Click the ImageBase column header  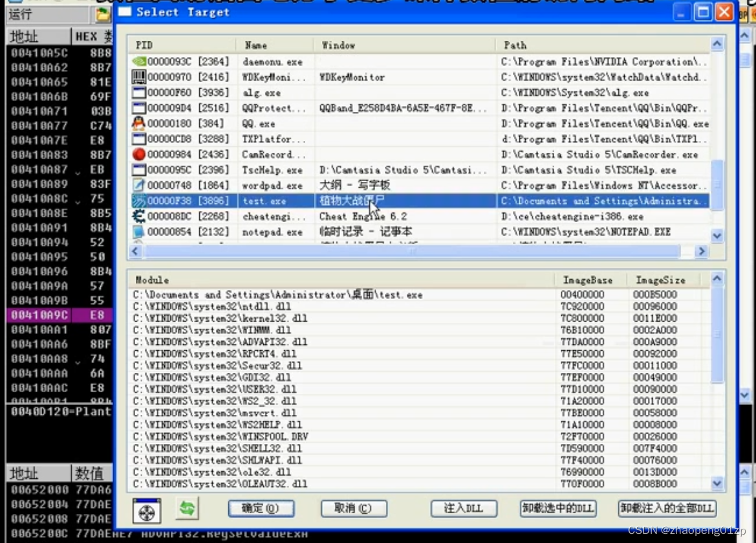(591, 280)
